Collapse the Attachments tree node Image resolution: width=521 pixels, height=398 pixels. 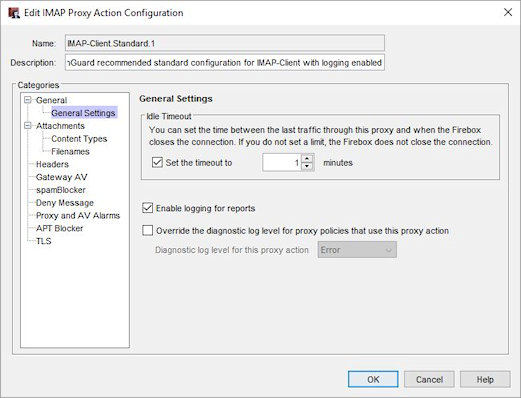(x=28, y=125)
